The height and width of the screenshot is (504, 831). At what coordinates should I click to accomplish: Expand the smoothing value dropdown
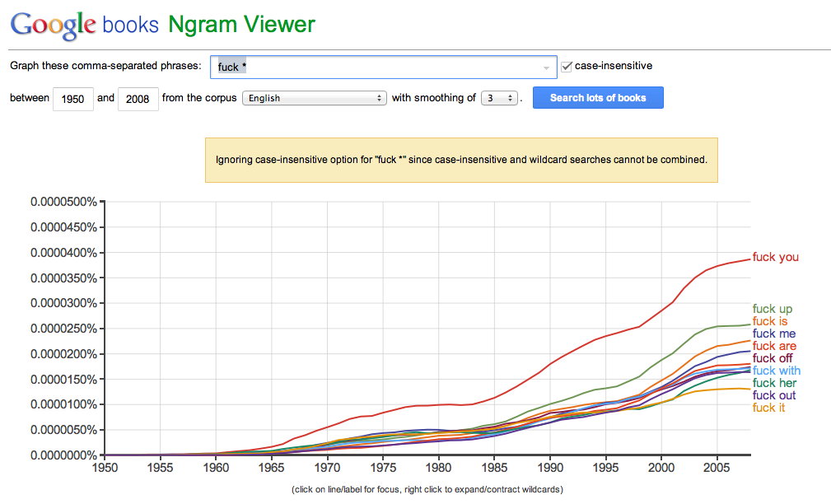[x=499, y=98]
